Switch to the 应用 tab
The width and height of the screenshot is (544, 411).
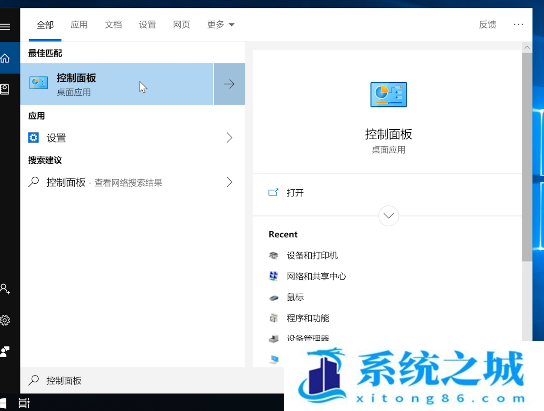(x=79, y=25)
